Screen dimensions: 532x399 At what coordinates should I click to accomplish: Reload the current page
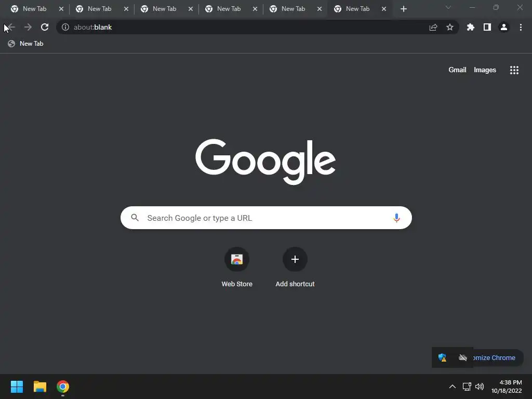point(45,27)
